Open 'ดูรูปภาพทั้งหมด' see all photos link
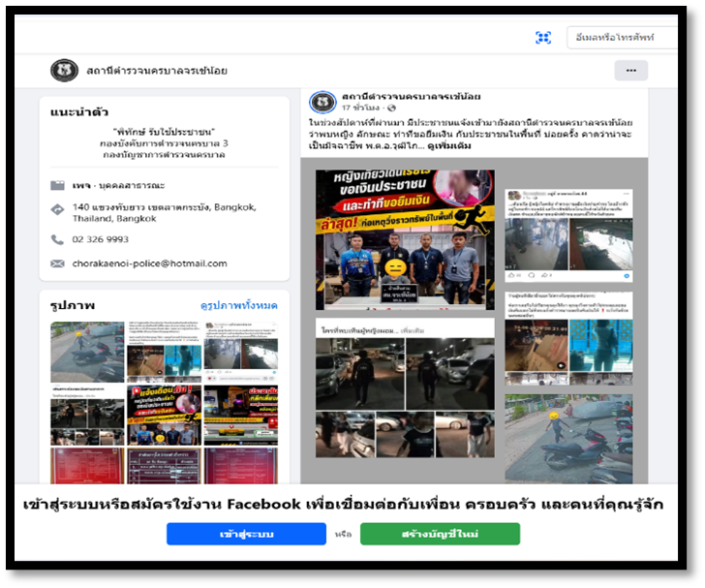This screenshot has height=588, width=705. point(239,305)
